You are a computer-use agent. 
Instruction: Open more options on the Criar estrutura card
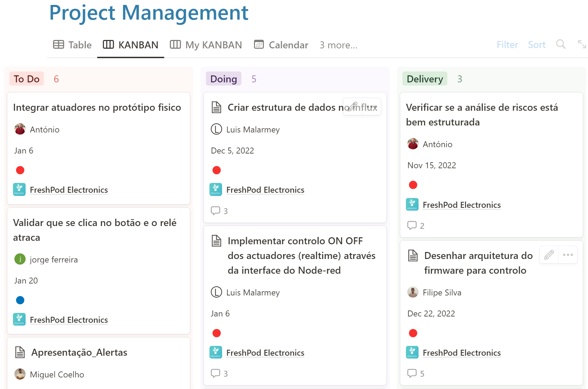(x=372, y=107)
